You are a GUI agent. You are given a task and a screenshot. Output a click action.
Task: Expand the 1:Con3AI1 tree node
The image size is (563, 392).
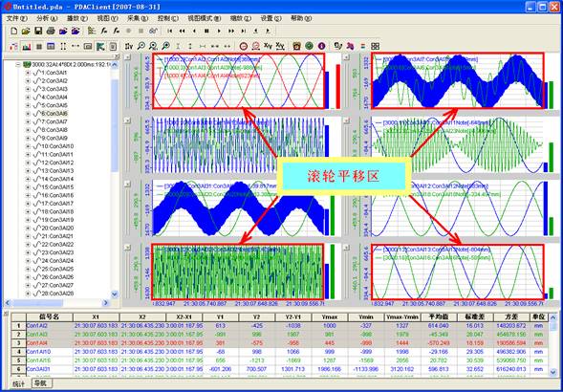click(28, 73)
